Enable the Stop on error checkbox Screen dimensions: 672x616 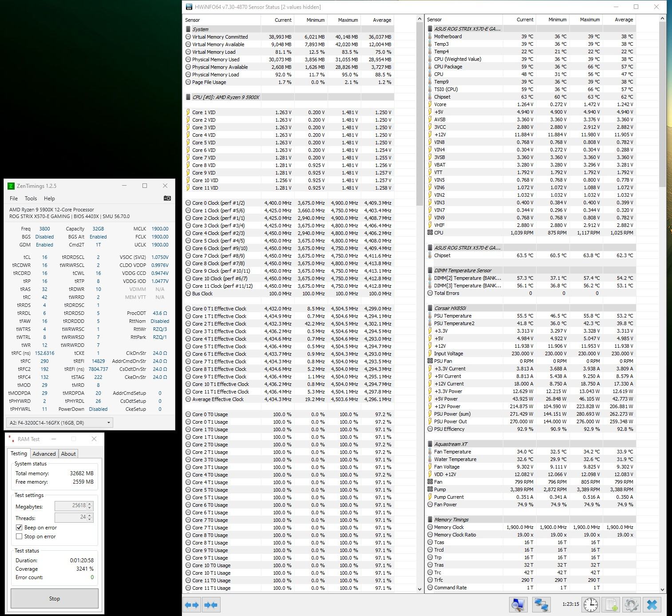pyautogui.click(x=19, y=537)
